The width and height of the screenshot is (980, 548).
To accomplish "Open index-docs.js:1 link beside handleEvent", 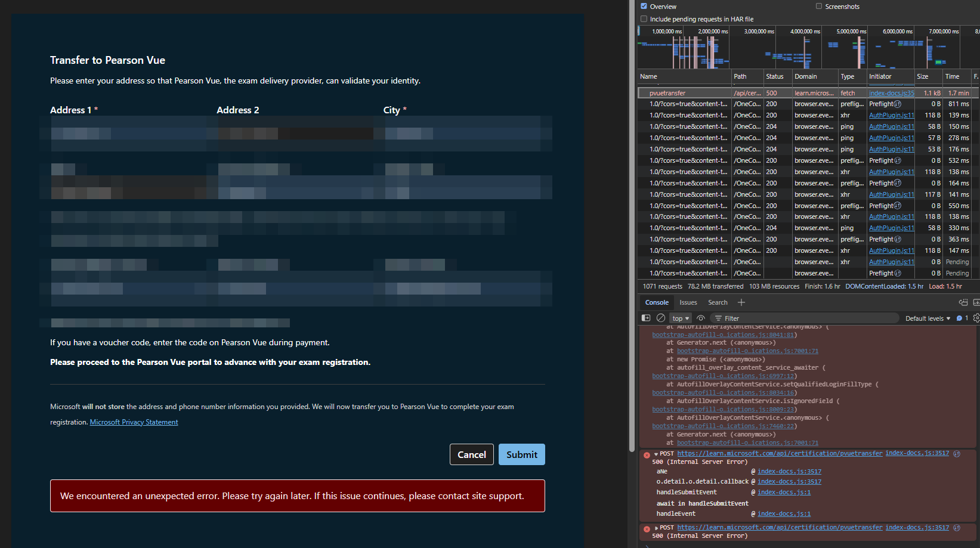I will [x=784, y=514].
